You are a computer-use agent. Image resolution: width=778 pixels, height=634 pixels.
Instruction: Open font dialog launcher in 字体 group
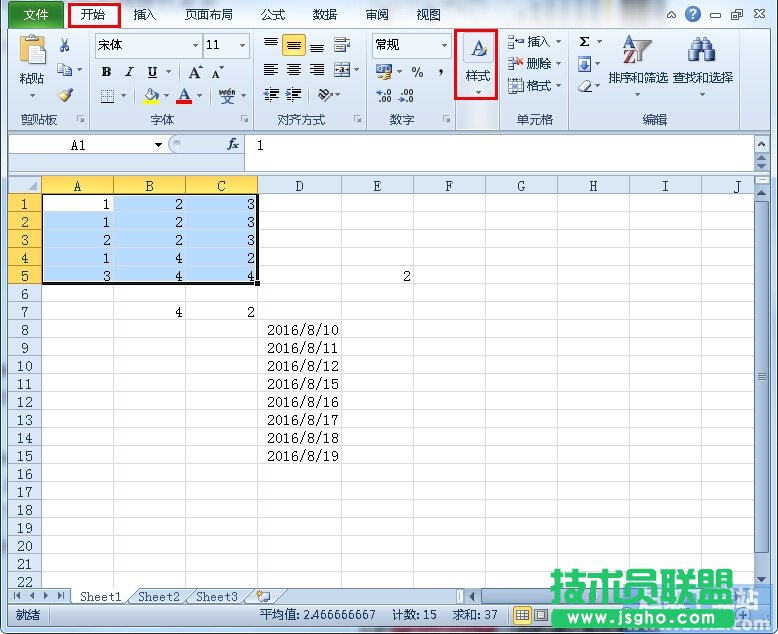[244, 119]
